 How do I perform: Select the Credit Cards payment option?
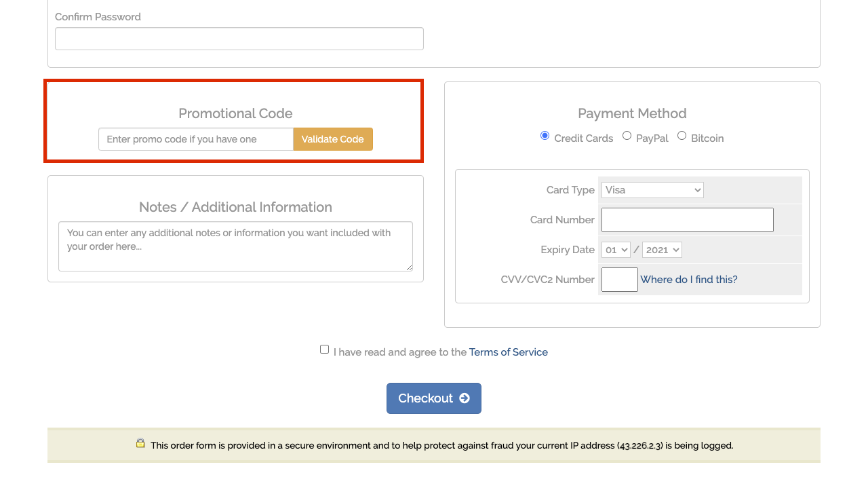545,136
